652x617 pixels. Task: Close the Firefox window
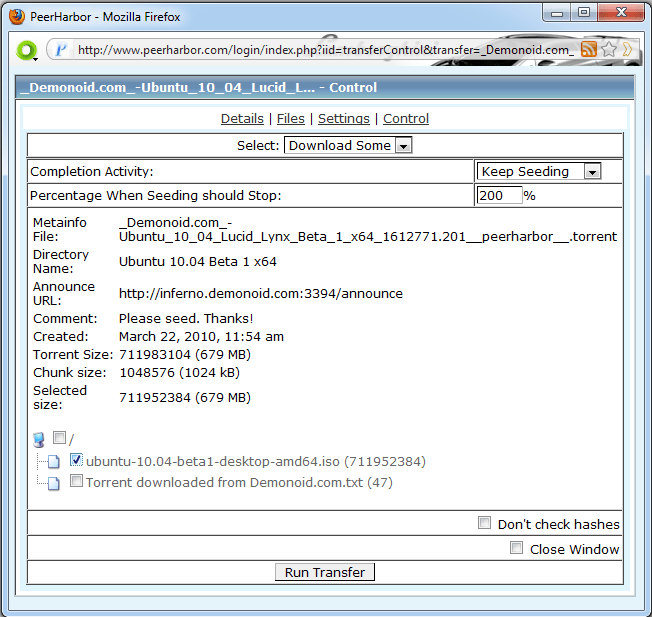pos(621,13)
